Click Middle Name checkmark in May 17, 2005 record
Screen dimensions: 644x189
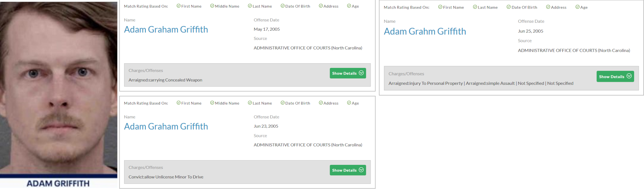(x=212, y=6)
